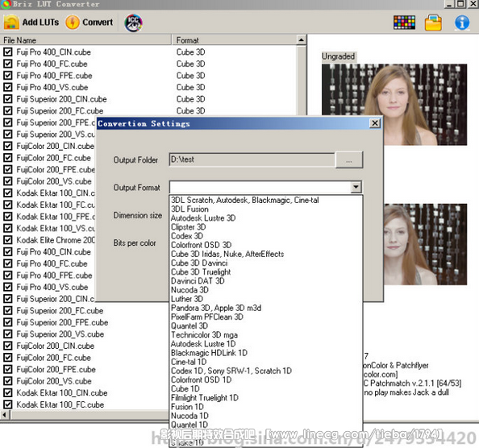Choose Quantel 3D format
This screenshot has height=448, width=479.
pos(189,326)
